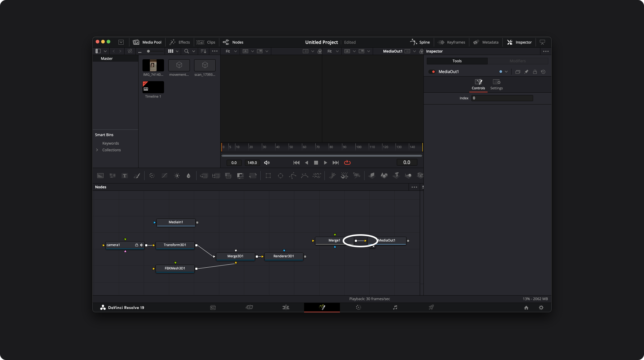Select the Merge3D1 node
This screenshot has height=360, width=644.
(x=235, y=256)
